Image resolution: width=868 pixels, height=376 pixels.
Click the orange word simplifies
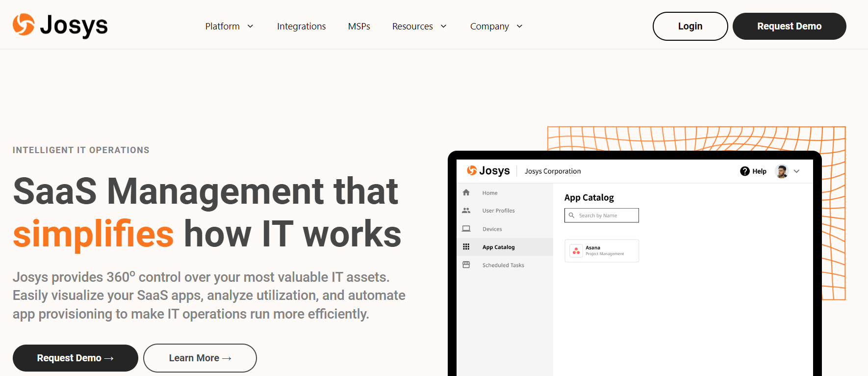pos(94,234)
